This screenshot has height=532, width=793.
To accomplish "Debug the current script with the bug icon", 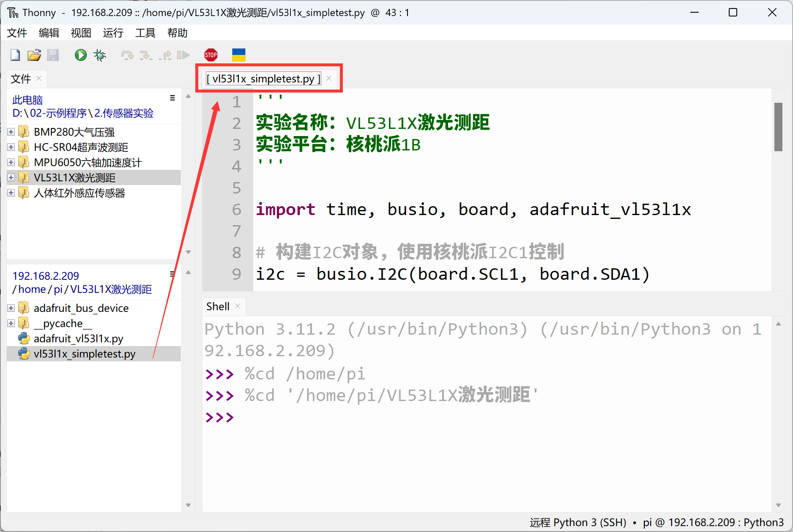I will pyautogui.click(x=100, y=55).
